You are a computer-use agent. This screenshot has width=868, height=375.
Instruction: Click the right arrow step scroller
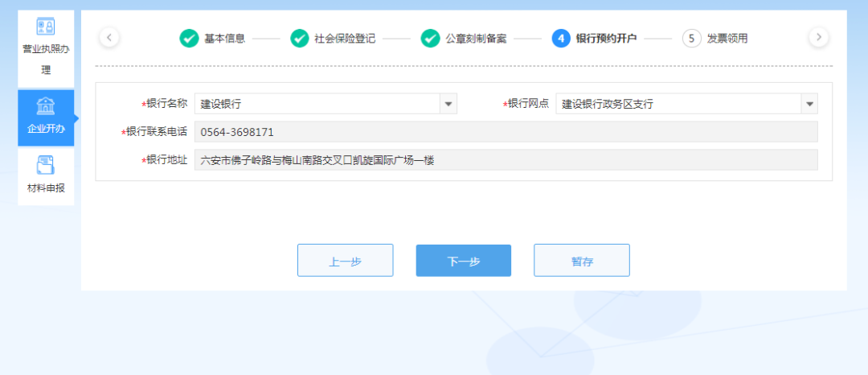[x=818, y=38]
